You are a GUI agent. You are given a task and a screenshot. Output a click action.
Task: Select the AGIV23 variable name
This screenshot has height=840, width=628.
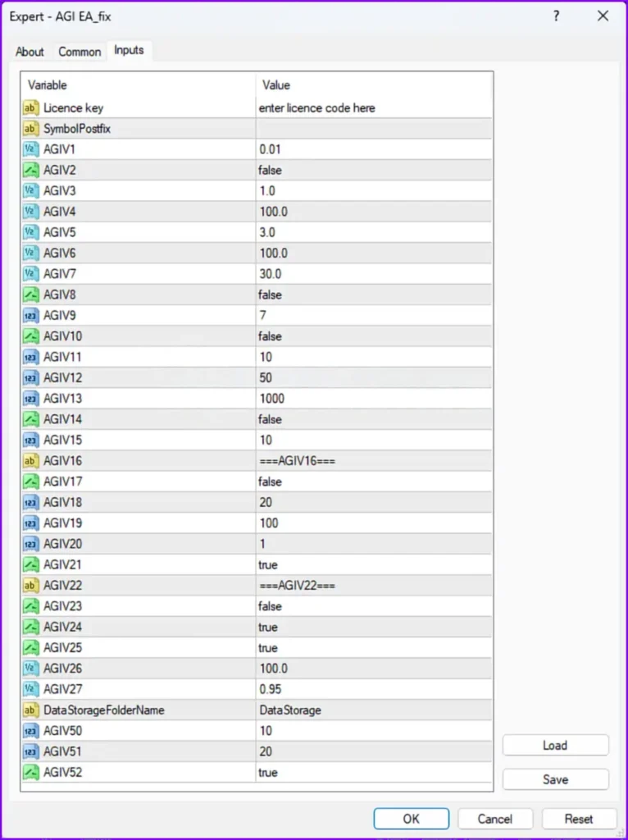pyautogui.click(x=62, y=606)
